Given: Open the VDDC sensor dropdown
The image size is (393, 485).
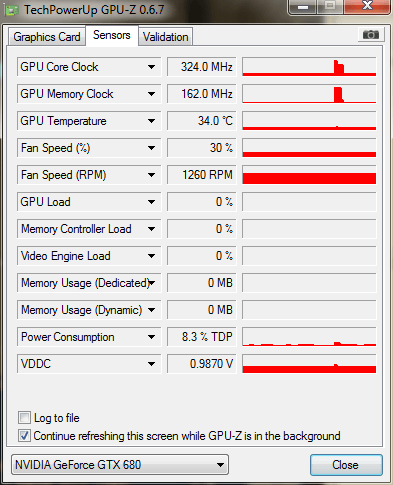Looking at the screenshot, I should [151, 364].
